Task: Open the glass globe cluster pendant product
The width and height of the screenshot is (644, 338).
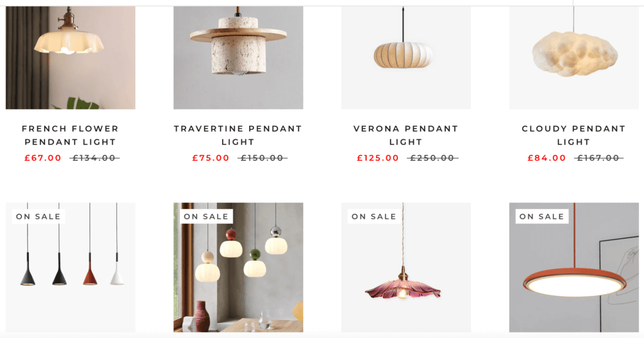Action: click(238, 267)
